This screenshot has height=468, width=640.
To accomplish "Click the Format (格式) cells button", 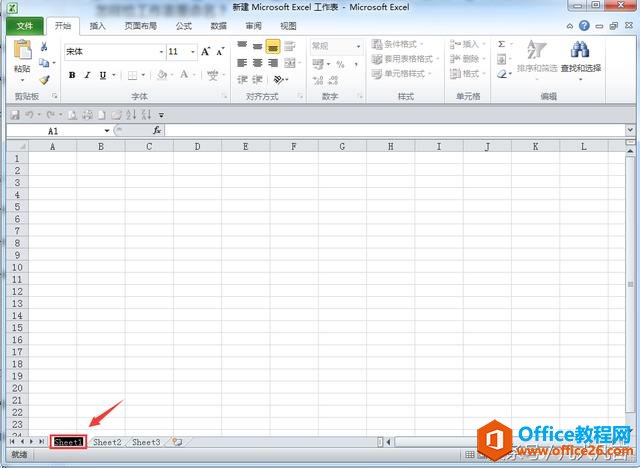I will pos(467,74).
